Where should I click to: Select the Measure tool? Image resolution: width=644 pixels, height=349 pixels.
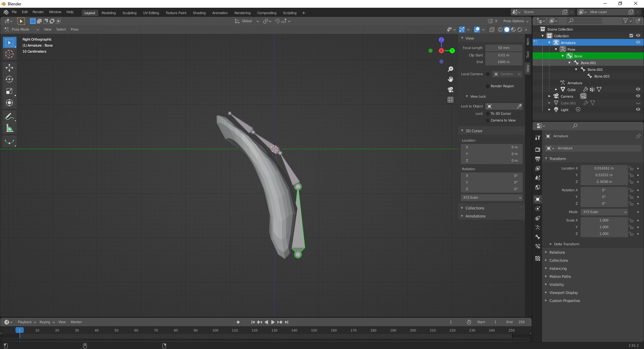9,129
